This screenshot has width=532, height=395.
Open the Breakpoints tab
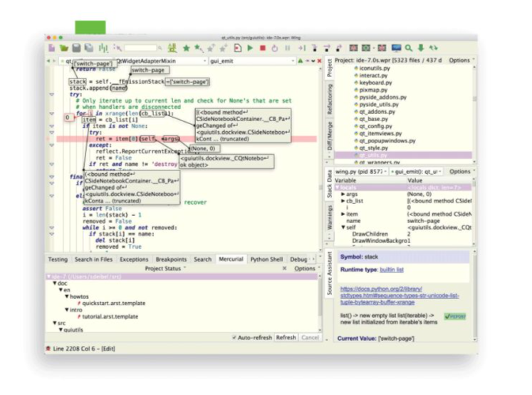click(x=171, y=260)
